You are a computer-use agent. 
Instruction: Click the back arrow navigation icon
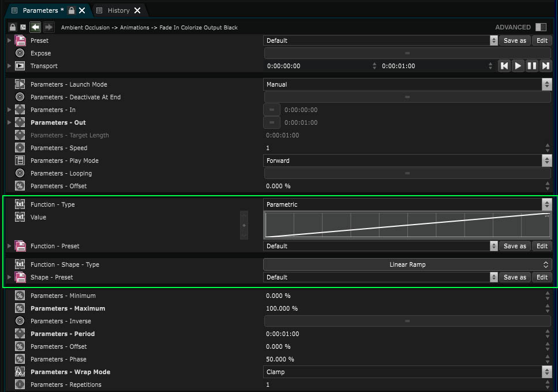(35, 27)
